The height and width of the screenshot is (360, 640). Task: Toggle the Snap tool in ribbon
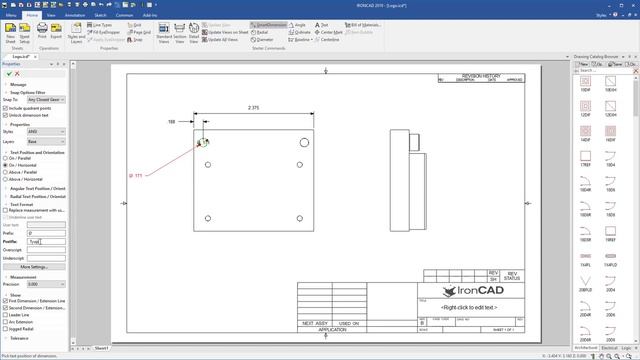click(x=135, y=40)
